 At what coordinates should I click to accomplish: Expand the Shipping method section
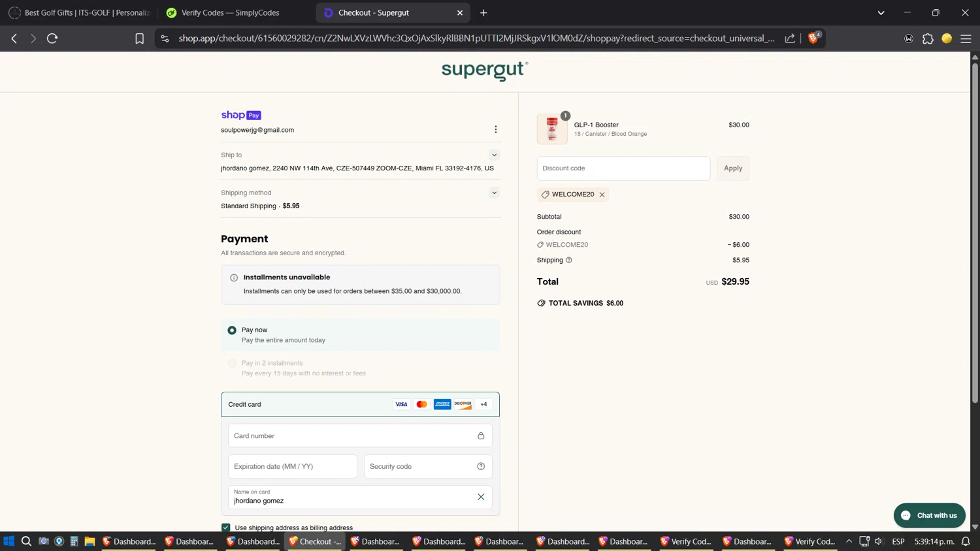(494, 193)
